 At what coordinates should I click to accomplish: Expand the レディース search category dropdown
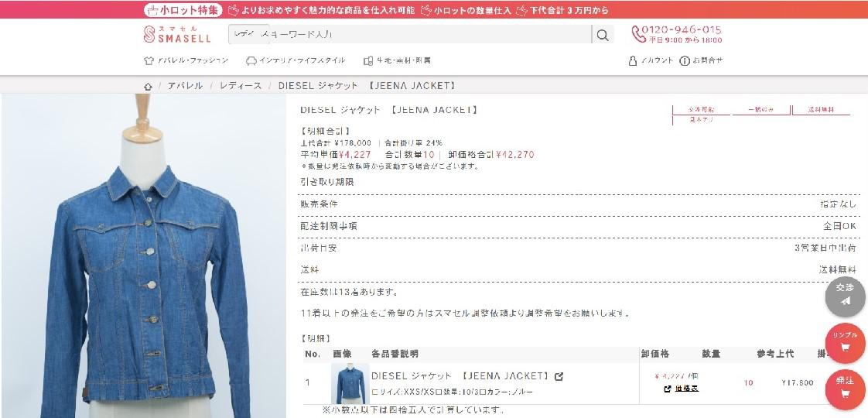[x=248, y=35]
